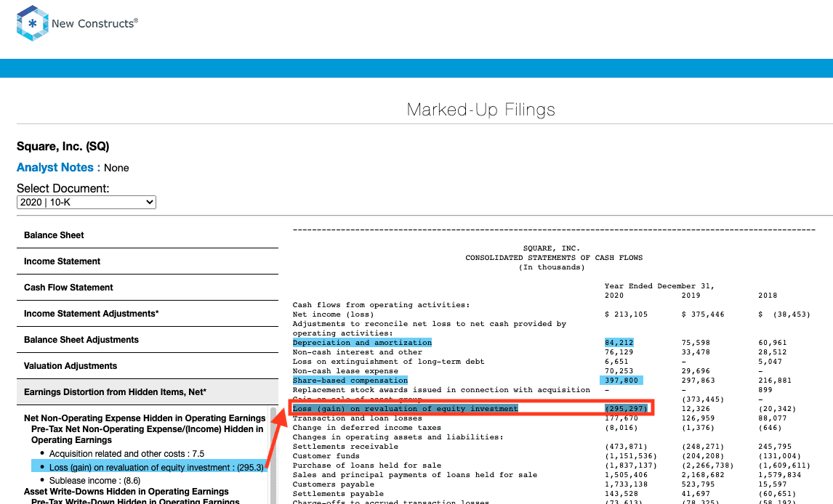This screenshot has width=833, height=504.
Task: Open Income Statement Adjustments section
Action: pyautogui.click(x=147, y=314)
